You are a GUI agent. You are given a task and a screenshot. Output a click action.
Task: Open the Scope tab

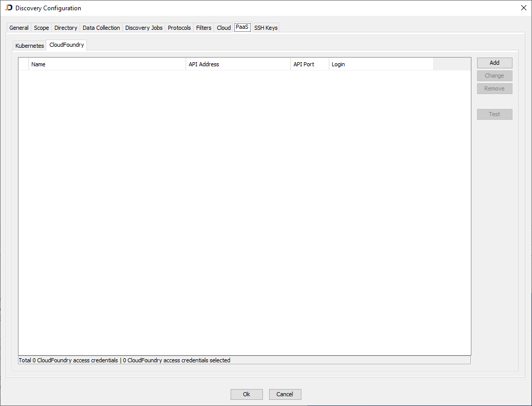(x=41, y=27)
